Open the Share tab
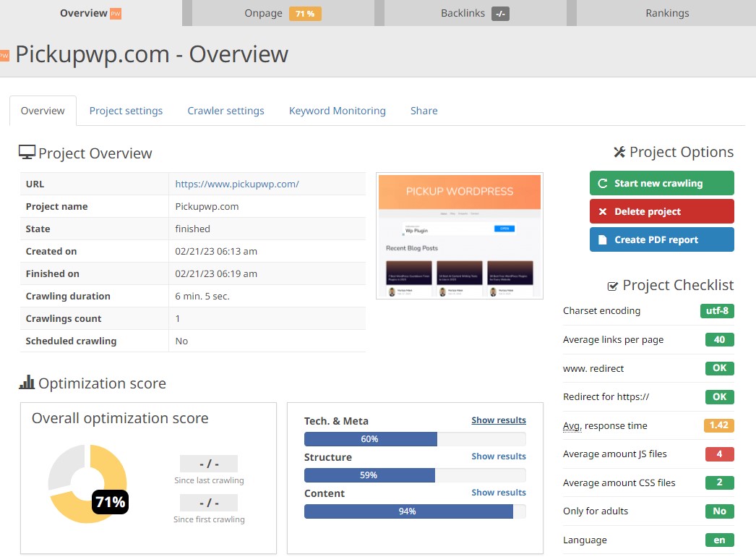This screenshot has height=557, width=756. point(424,111)
